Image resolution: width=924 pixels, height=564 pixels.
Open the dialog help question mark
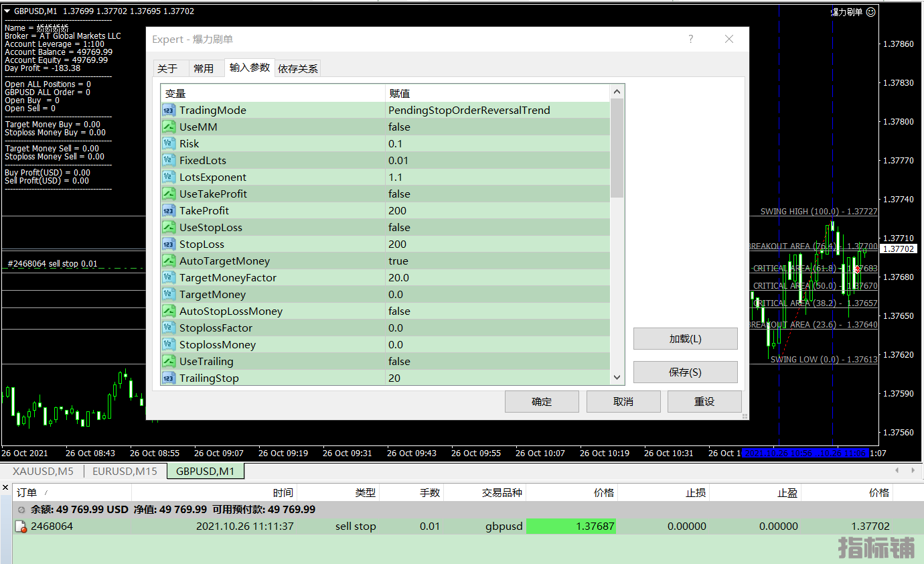[691, 40]
